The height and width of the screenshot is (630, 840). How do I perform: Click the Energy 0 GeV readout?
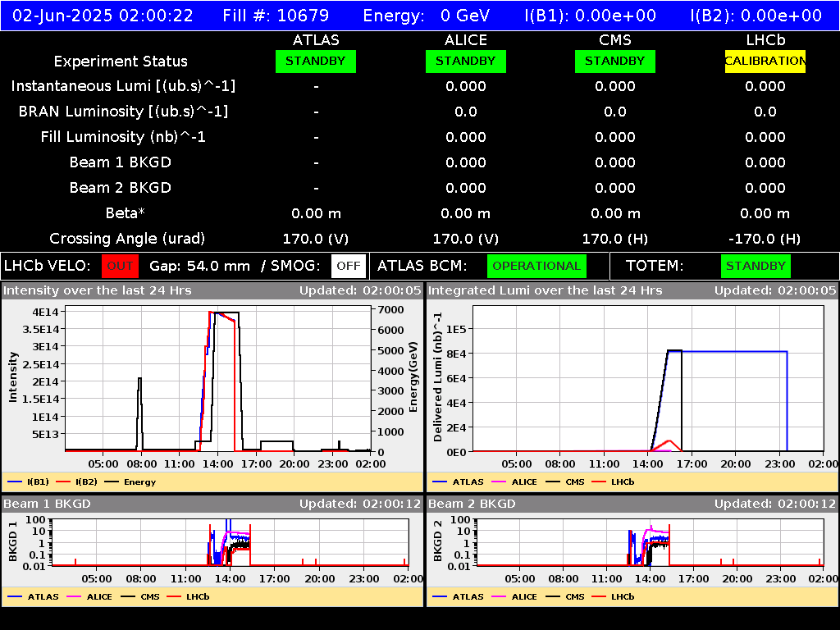tap(427, 16)
